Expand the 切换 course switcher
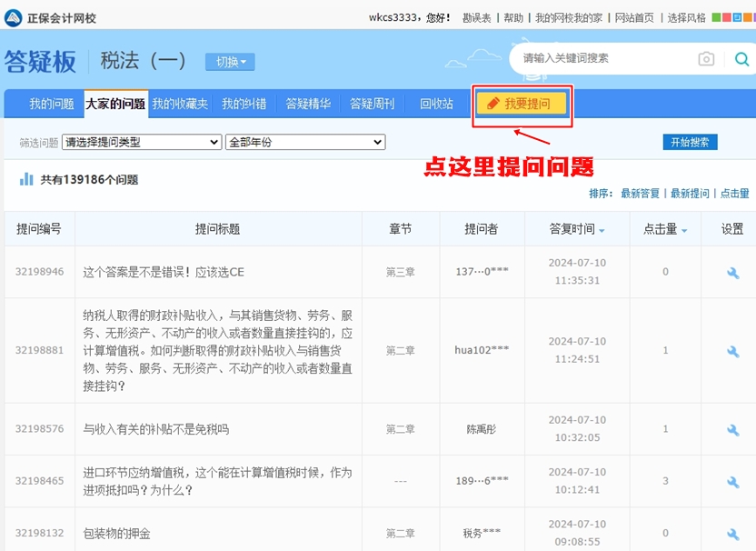The image size is (756, 551). (x=230, y=62)
